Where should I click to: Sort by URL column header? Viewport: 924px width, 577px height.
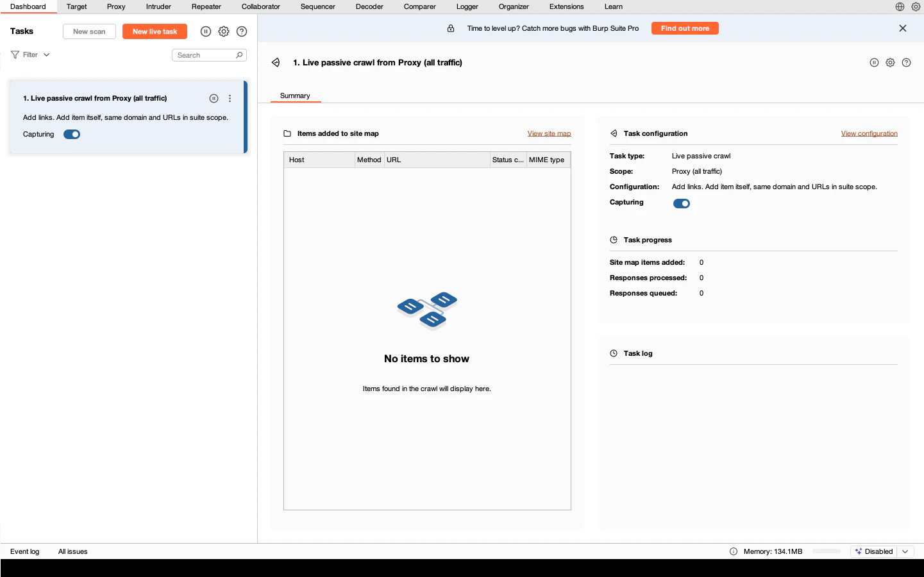437,160
